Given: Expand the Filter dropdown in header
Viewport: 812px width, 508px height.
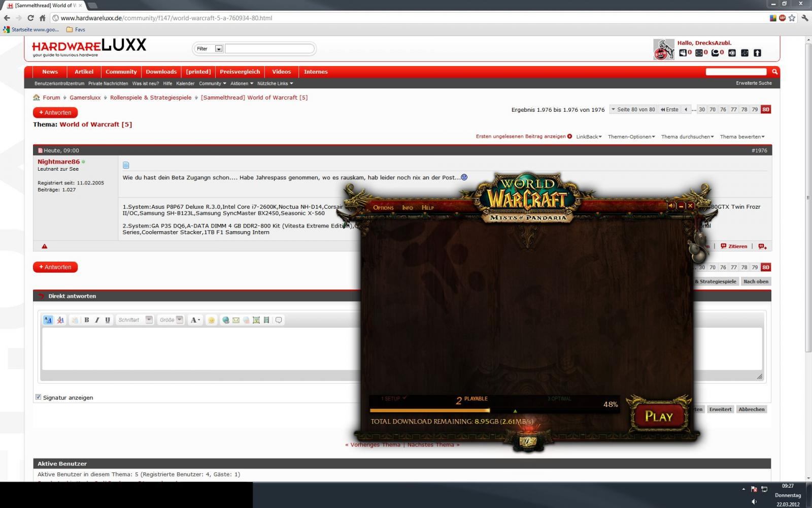Looking at the screenshot, I should [219, 49].
